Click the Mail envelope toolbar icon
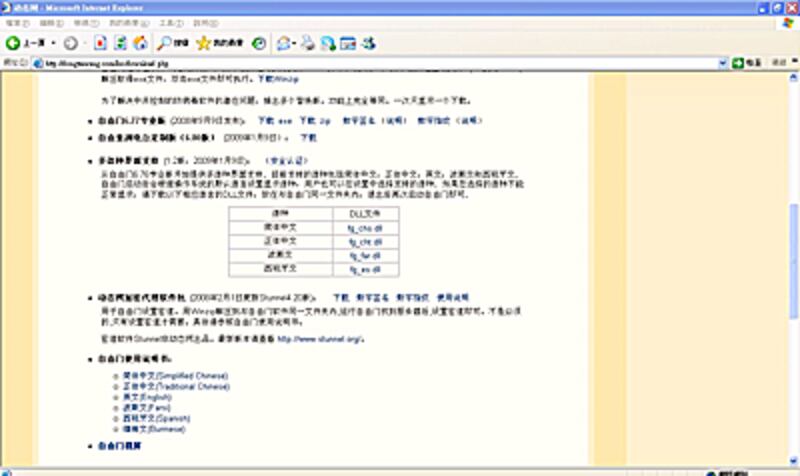The image size is (800, 476). pos(283,43)
